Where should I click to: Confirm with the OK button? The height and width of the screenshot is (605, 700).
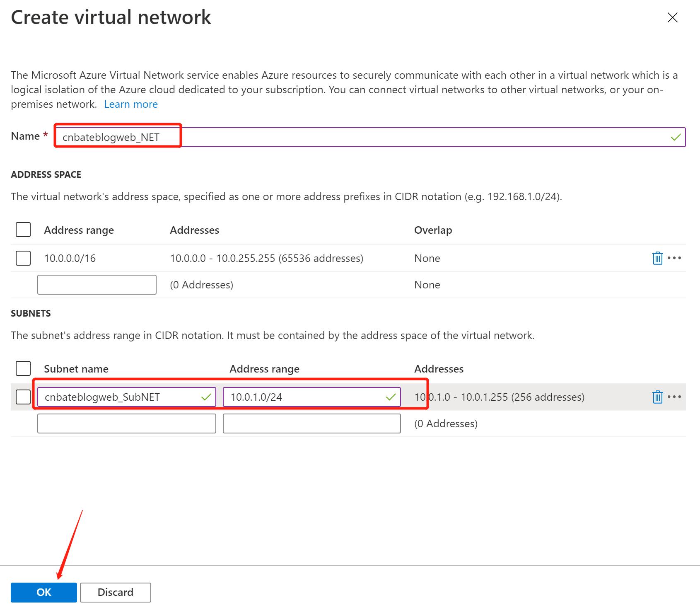point(43,592)
